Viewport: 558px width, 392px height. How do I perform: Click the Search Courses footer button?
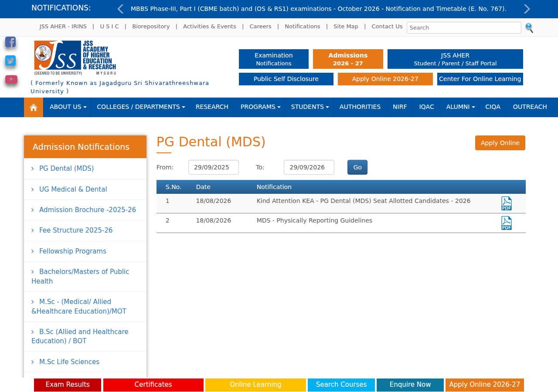341,385
